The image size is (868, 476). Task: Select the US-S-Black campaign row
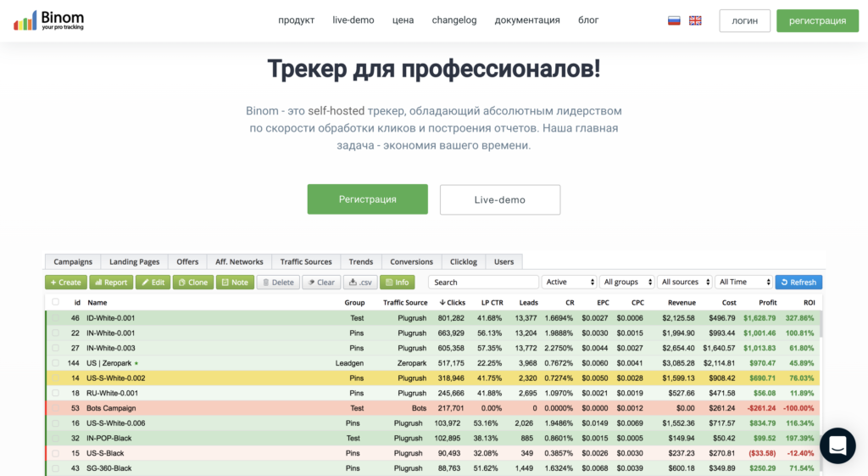tap(433, 453)
